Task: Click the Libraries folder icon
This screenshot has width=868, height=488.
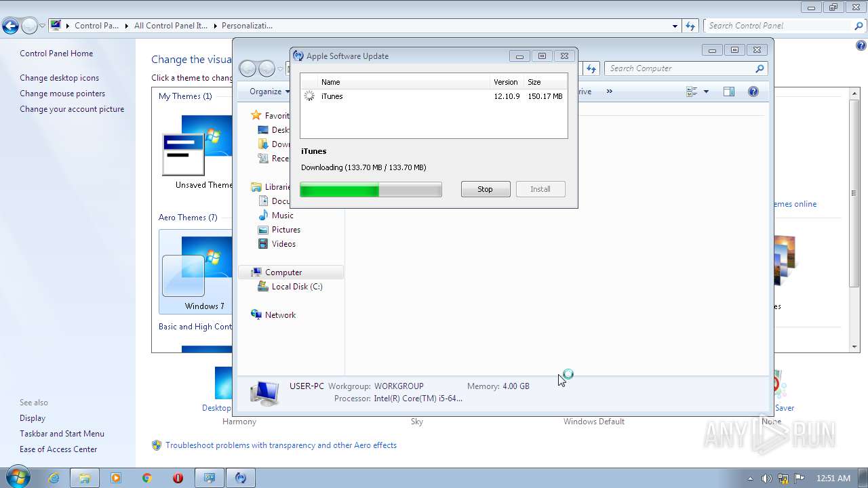Action: (x=256, y=187)
